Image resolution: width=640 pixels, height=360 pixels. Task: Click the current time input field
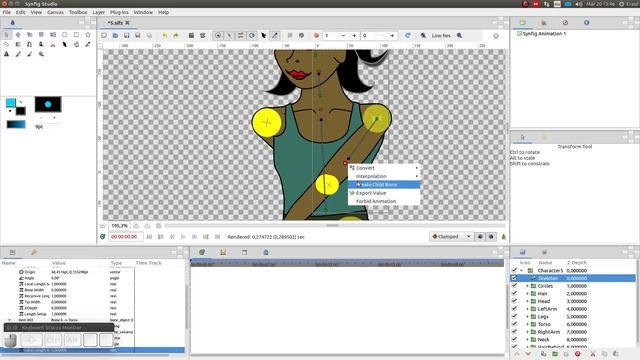[x=126, y=237]
